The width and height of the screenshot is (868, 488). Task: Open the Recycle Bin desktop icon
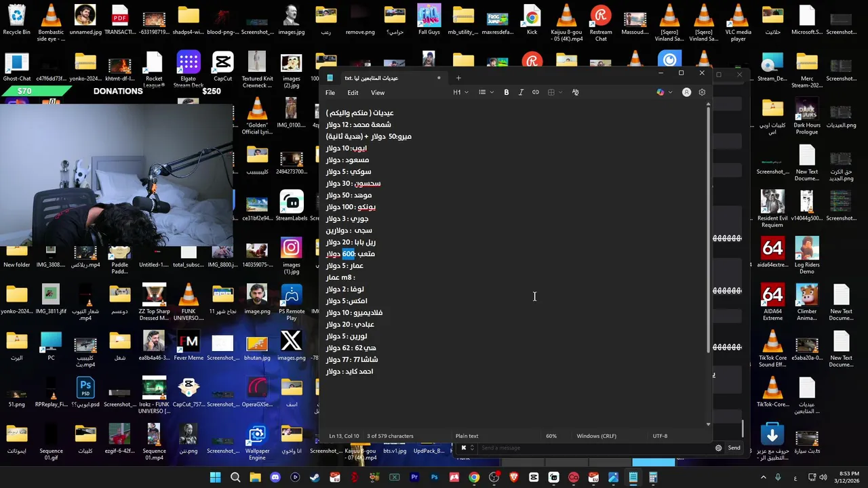pos(16,21)
